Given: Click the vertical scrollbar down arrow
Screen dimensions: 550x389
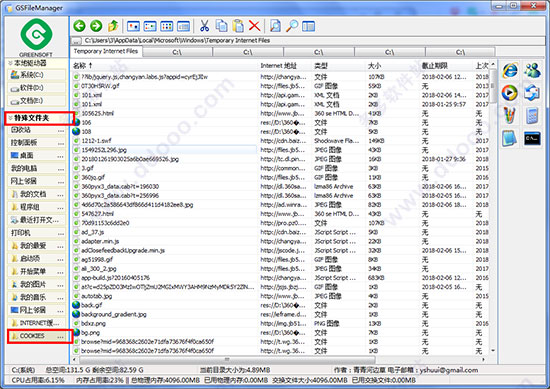Looking at the screenshot, I should pyautogui.click(x=493, y=350).
